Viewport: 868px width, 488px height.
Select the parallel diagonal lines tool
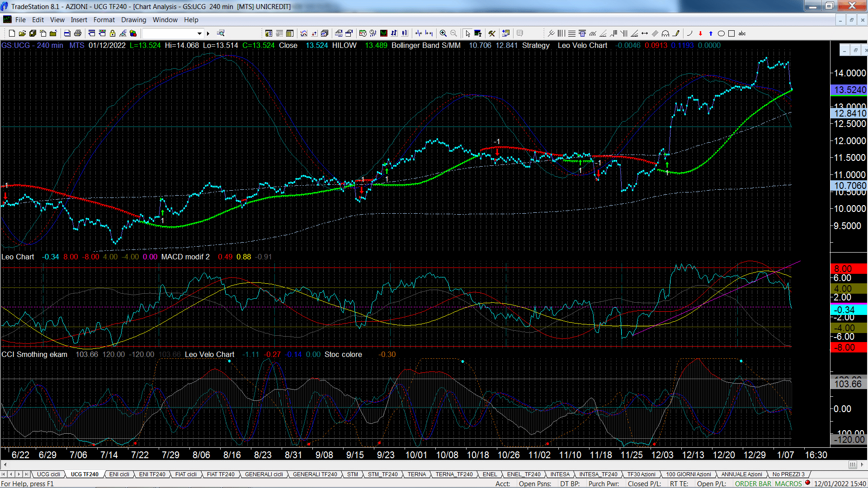pos(655,33)
